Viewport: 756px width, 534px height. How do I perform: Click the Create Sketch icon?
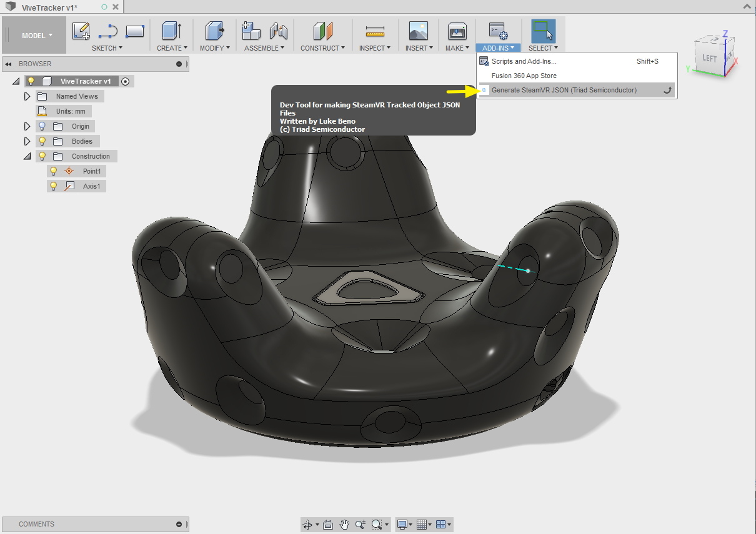[x=81, y=31]
